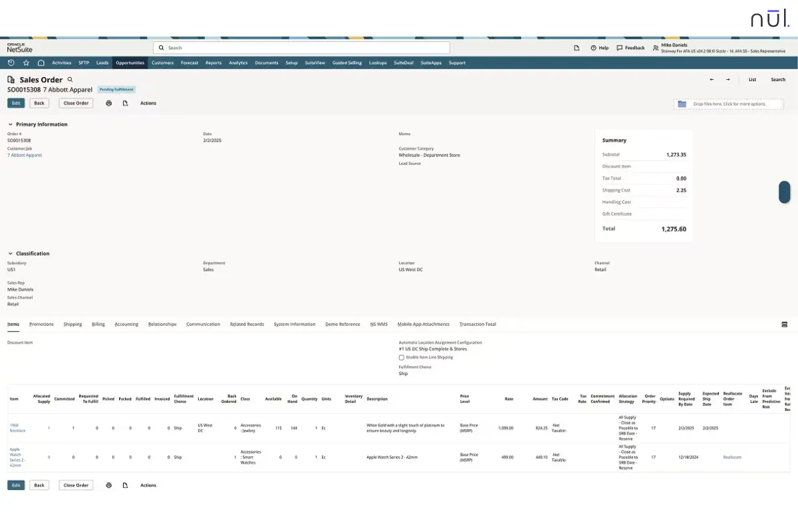Open the Leads menu
798x532 pixels.
pyautogui.click(x=102, y=63)
